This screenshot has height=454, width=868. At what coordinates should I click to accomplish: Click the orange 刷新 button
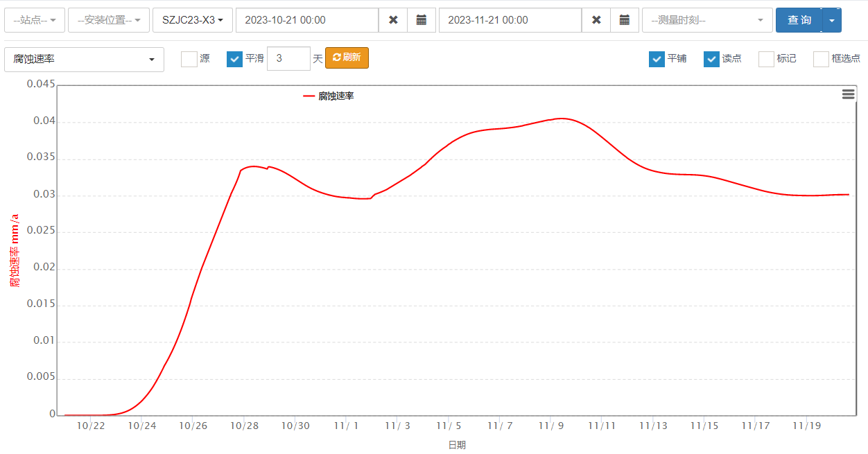[347, 58]
